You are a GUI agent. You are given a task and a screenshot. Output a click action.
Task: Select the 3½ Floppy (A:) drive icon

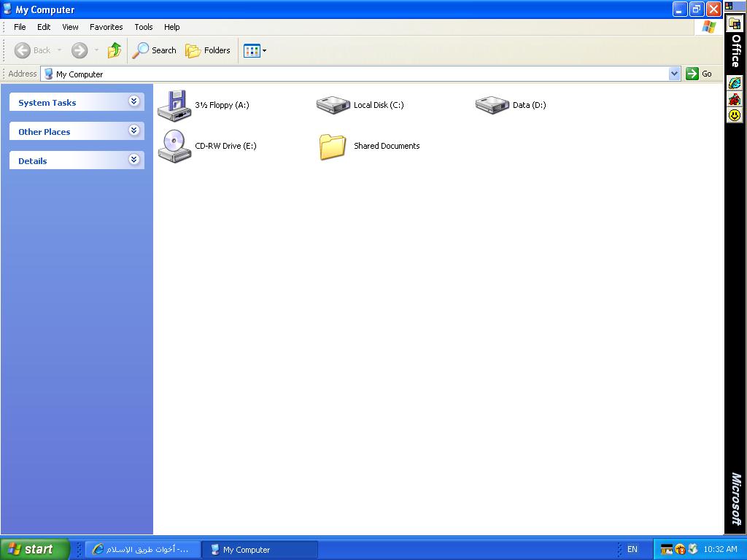pyautogui.click(x=174, y=105)
